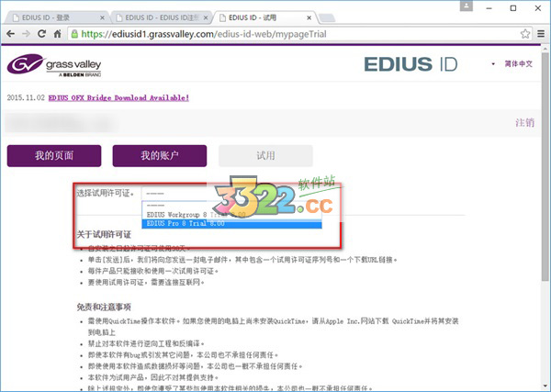Screen dimensions: 551x392
Task: Open EDIUS OFX Bridge Download Available link
Action: tap(118, 97)
